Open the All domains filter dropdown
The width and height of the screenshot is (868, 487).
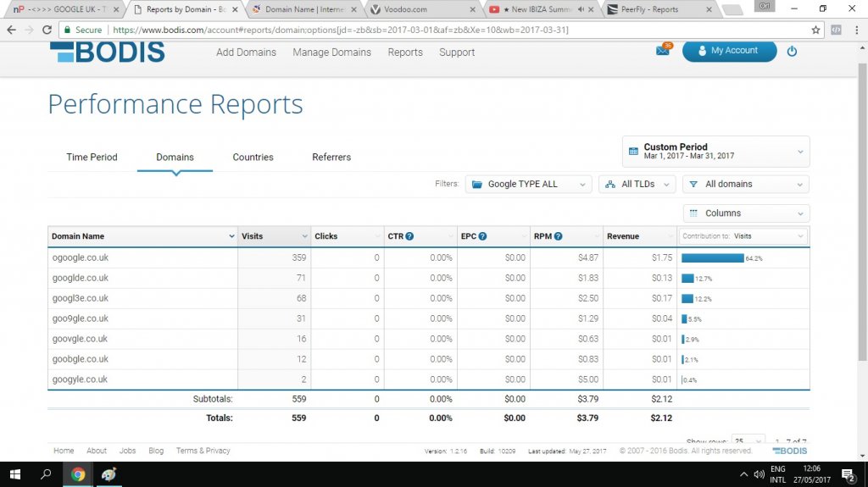coord(746,185)
